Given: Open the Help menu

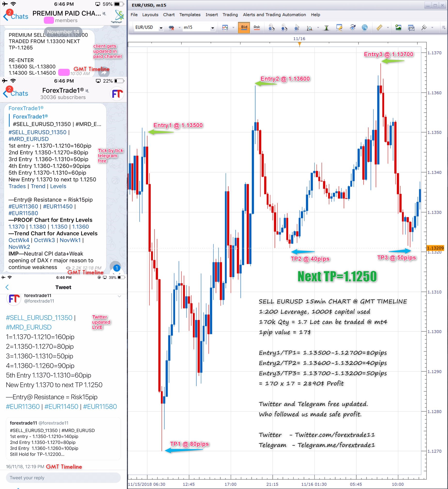Looking at the screenshot, I should point(315,15).
